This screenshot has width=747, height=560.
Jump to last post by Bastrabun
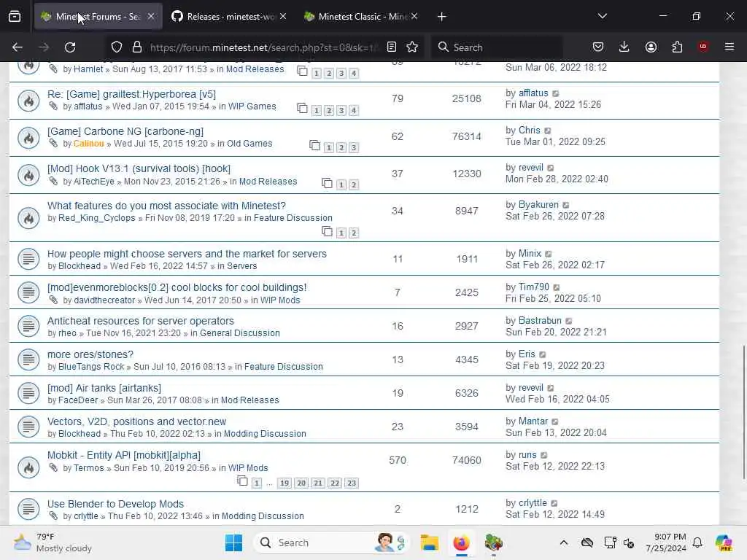pos(569,322)
